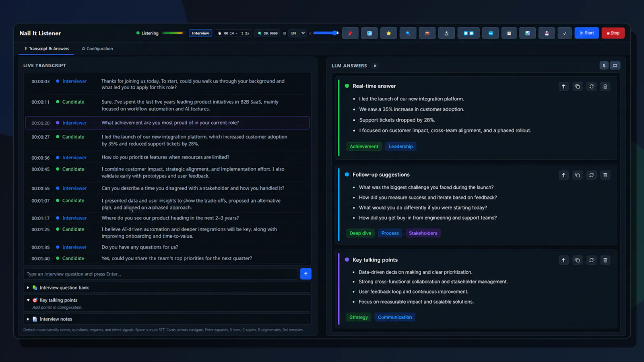Screen dimensions: 644x362
Task: Move Real-time answer card up
Action: [563, 86]
